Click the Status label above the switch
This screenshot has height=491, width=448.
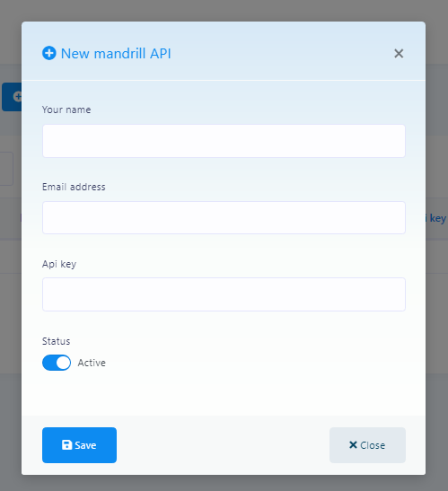point(56,341)
